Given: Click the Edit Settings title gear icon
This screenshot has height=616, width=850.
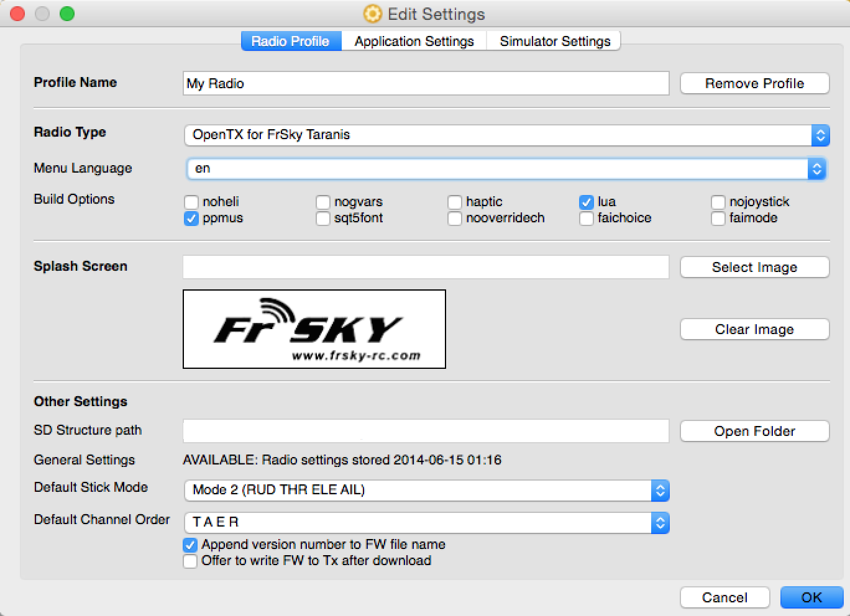Looking at the screenshot, I should click(372, 14).
